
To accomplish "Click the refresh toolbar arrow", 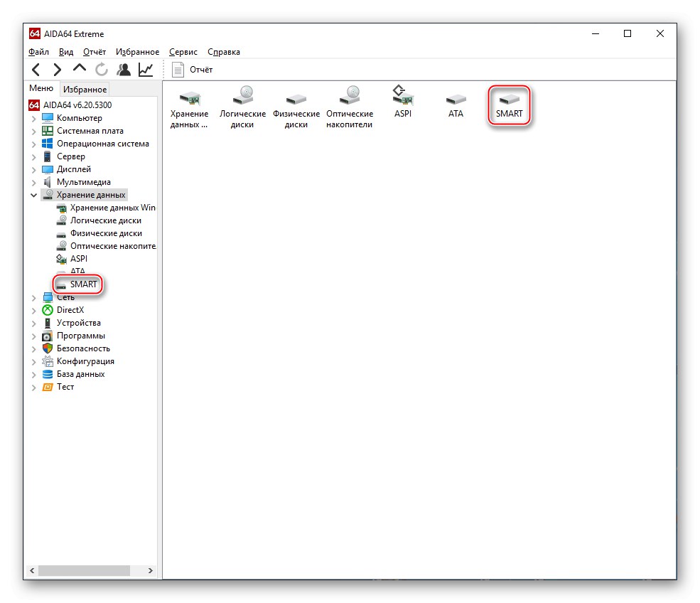I will (x=101, y=69).
